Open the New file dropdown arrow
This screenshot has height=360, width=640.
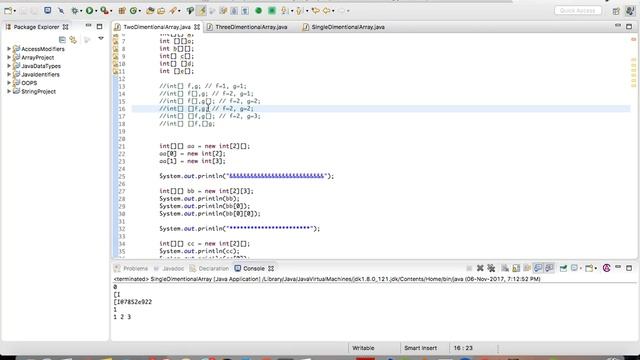15,11
